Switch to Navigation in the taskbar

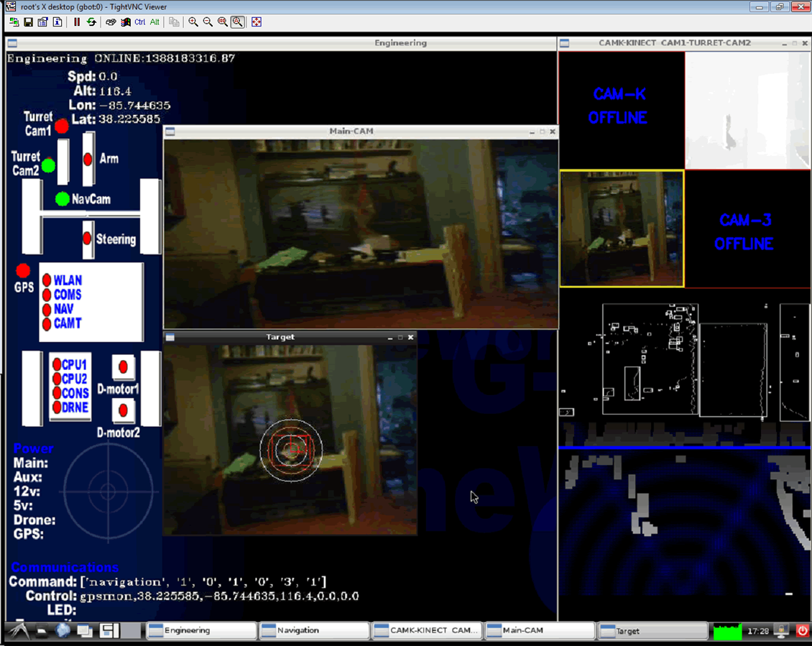[314, 630]
